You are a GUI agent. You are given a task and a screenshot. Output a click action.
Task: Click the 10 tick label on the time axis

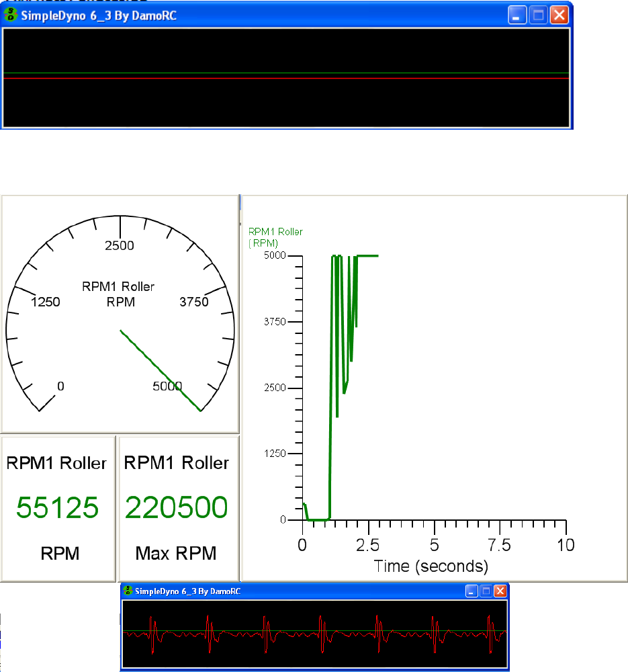(566, 545)
